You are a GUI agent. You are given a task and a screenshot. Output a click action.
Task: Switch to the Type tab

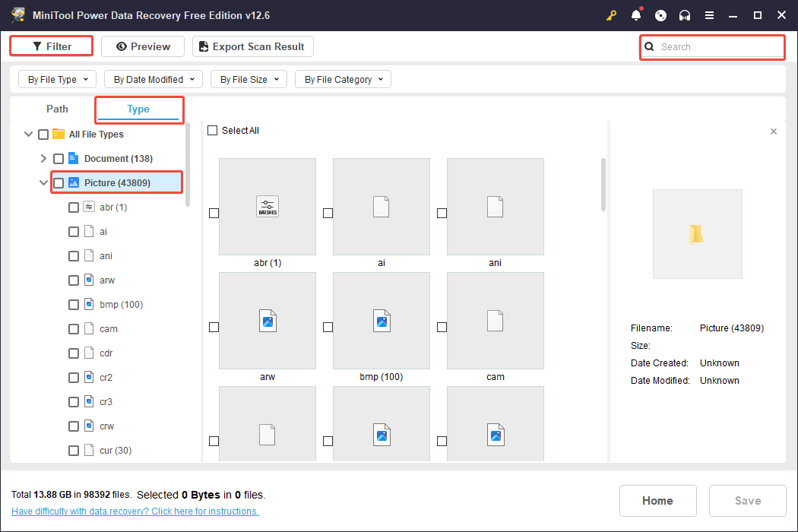click(x=138, y=109)
